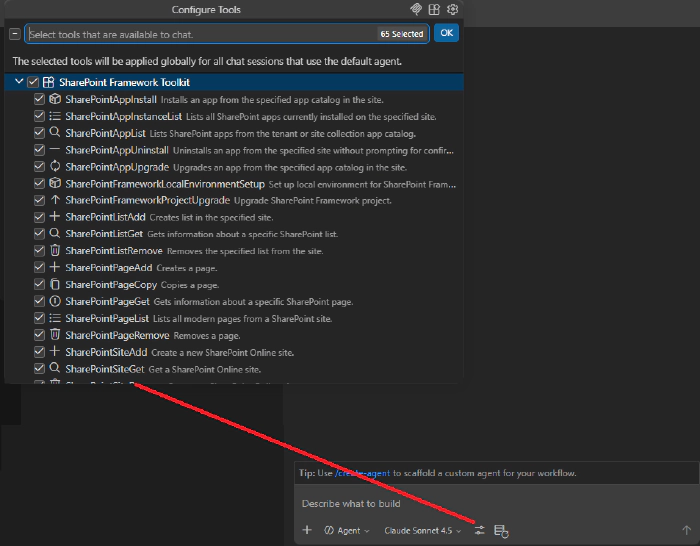Toggle the SharePointPageRemove checkbox
Screen dimensions: 700x546
tap(39, 335)
